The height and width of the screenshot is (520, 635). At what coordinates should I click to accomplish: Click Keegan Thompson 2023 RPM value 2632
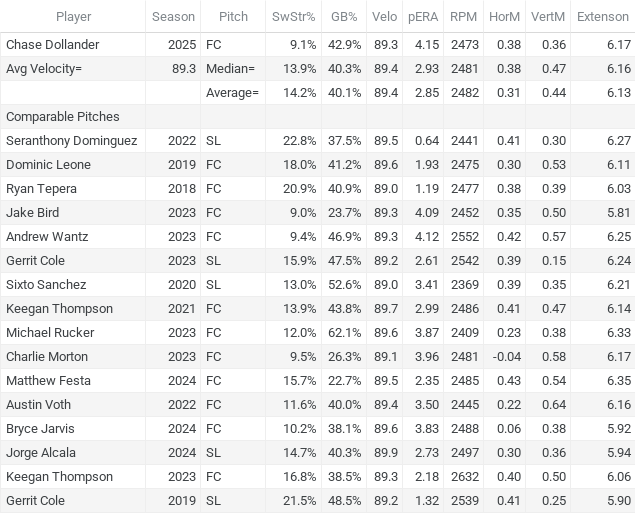[x=465, y=476]
